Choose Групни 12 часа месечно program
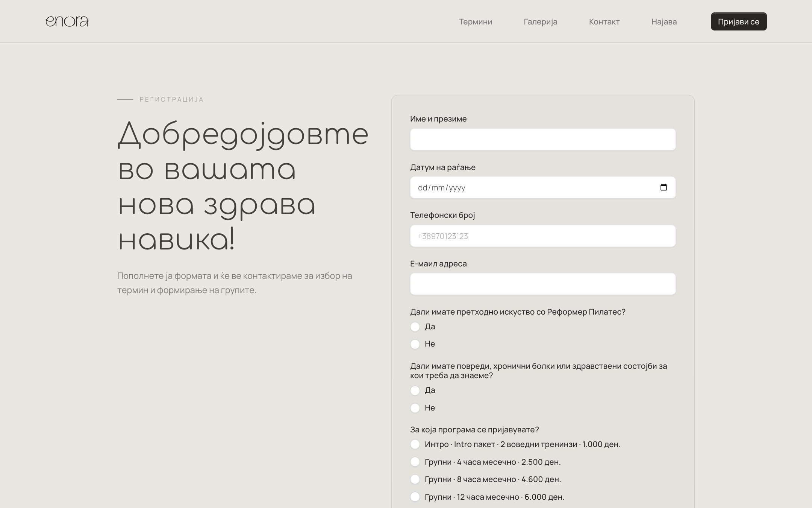This screenshot has width=812, height=508. (x=415, y=497)
